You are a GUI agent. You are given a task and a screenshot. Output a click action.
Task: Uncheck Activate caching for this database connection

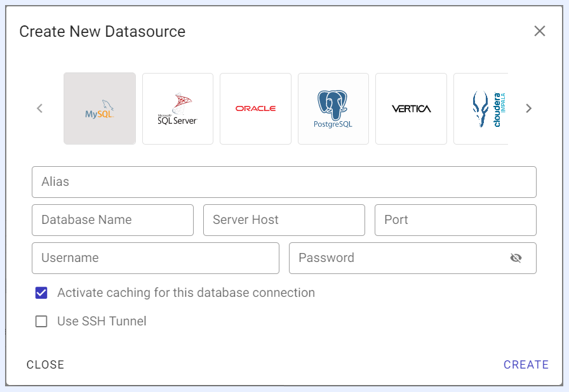(x=41, y=293)
